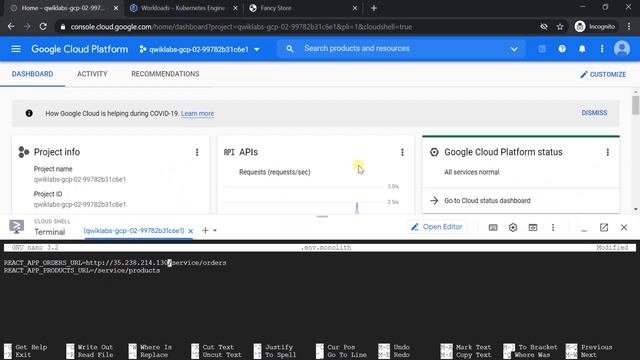Screen dimensions: 640x360
Task: Toggle the Cloud Shell on-screen keyboard icon
Action: (x=493, y=227)
